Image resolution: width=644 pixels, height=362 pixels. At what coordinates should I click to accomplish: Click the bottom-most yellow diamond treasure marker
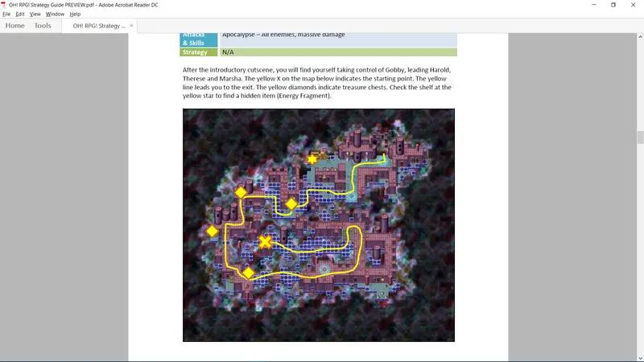pyautogui.click(x=248, y=273)
